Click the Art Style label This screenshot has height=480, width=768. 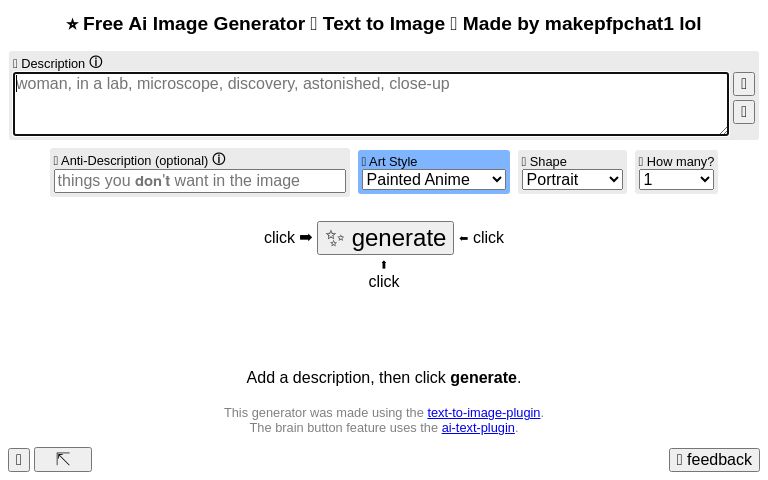point(392,161)
